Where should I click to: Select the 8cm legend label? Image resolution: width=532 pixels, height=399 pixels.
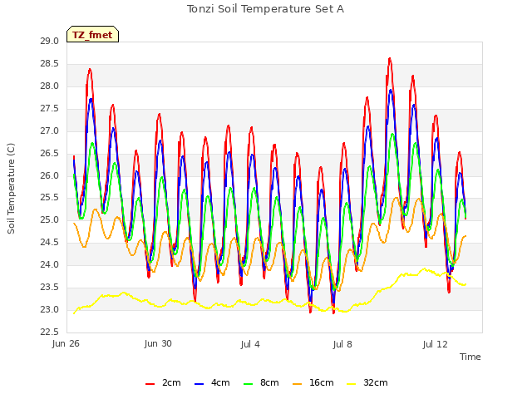[x=269, y=382]
